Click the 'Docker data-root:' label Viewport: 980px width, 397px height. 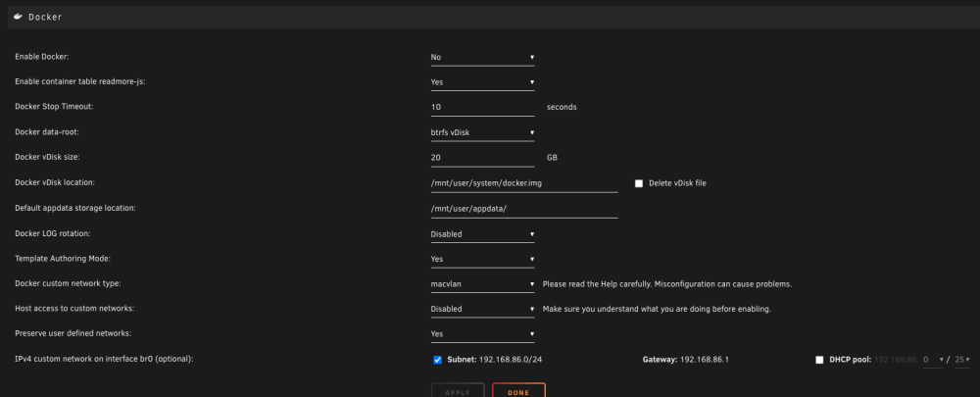47,132
